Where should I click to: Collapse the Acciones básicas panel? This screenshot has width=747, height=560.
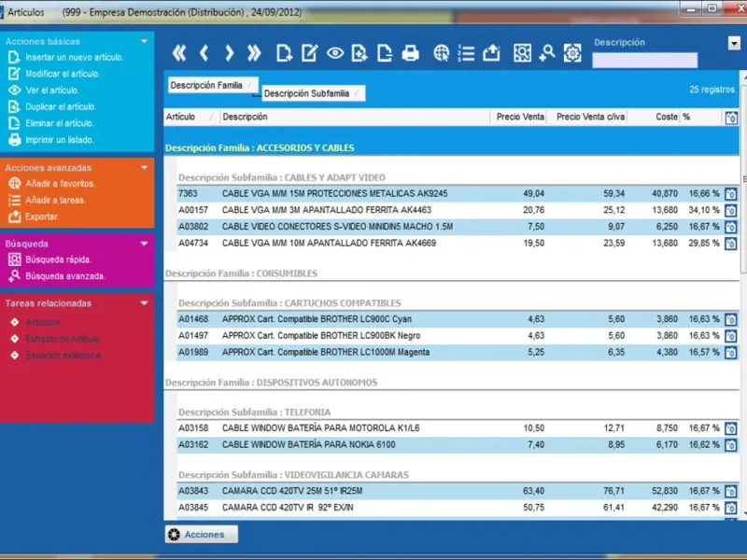pos(144,41)
